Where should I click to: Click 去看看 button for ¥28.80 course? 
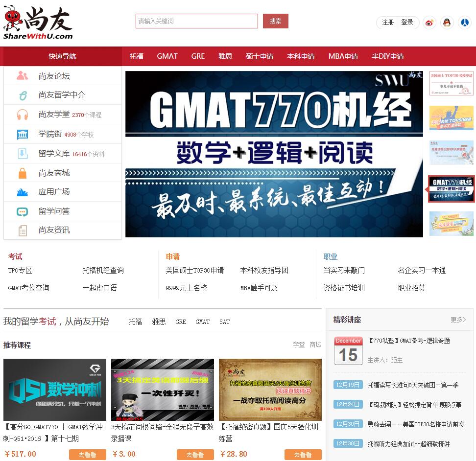(303, 455)
